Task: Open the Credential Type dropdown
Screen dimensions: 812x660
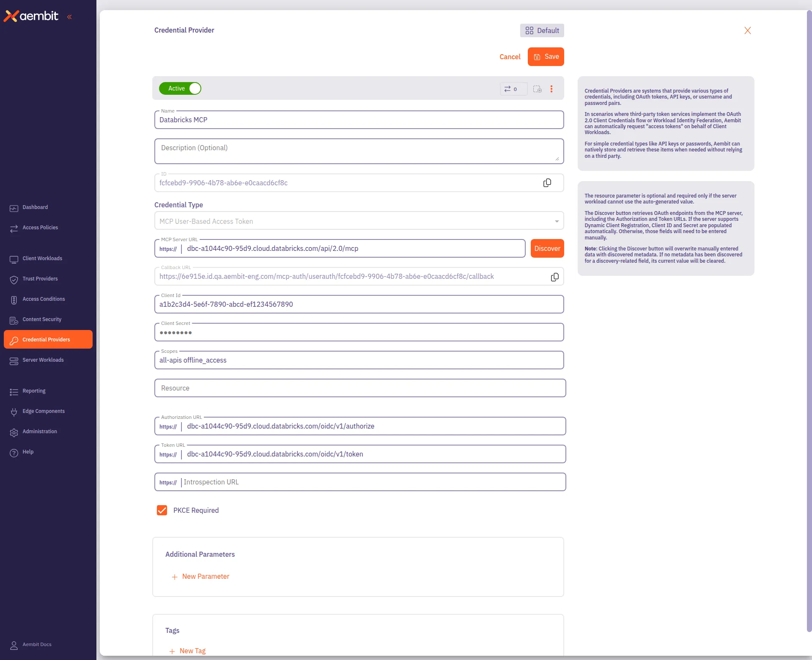Action: pos(359,221)
